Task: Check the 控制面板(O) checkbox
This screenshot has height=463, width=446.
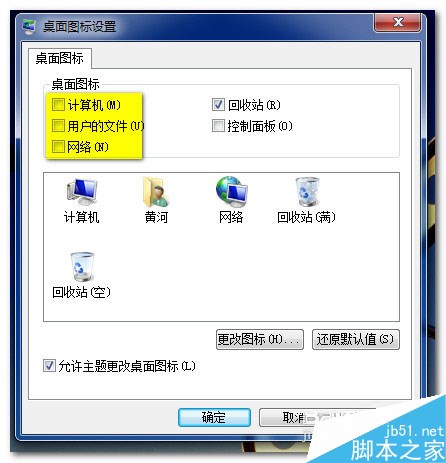Action: click(218, 126)
